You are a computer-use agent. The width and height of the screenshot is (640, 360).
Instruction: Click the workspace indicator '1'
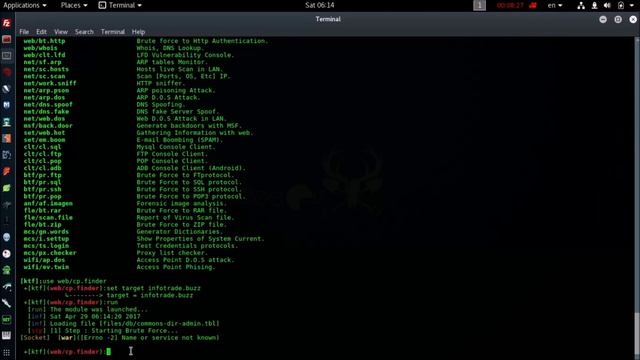pyautogui.click(x=480, y=5)
